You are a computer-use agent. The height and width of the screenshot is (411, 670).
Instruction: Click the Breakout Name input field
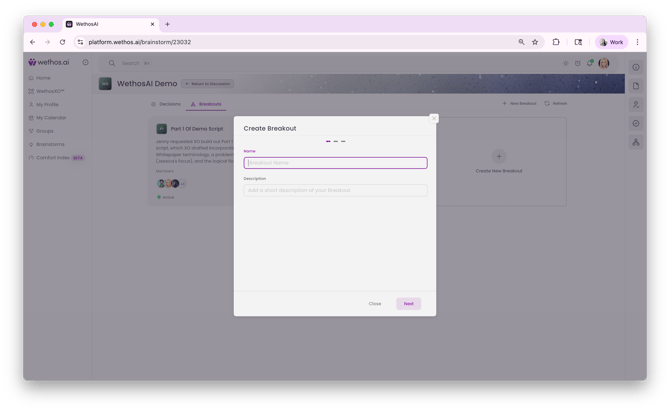coord(335,163)
